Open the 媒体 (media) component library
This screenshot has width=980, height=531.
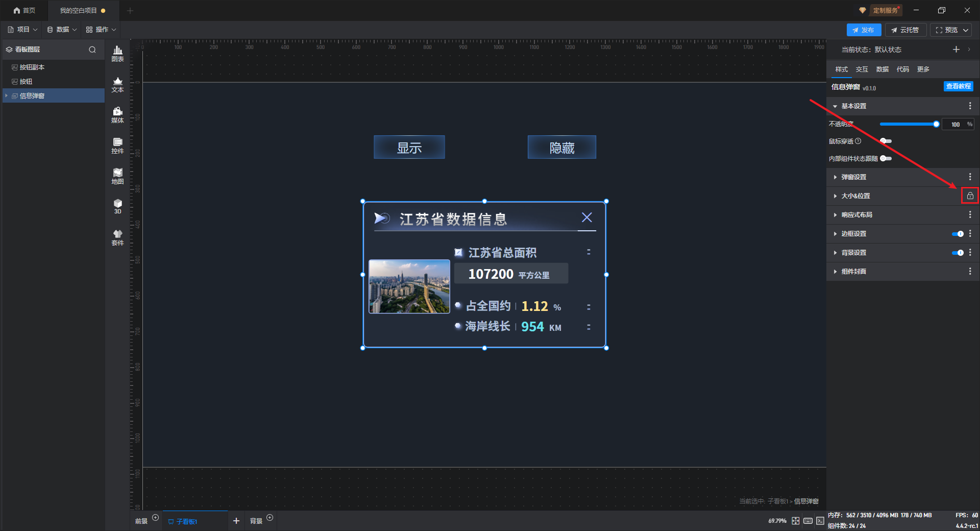click(117, 115)
